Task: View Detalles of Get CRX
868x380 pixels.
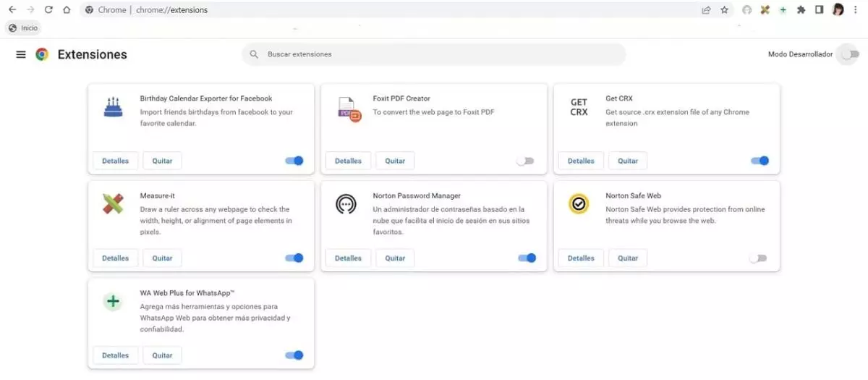Action: click(581, 161)
